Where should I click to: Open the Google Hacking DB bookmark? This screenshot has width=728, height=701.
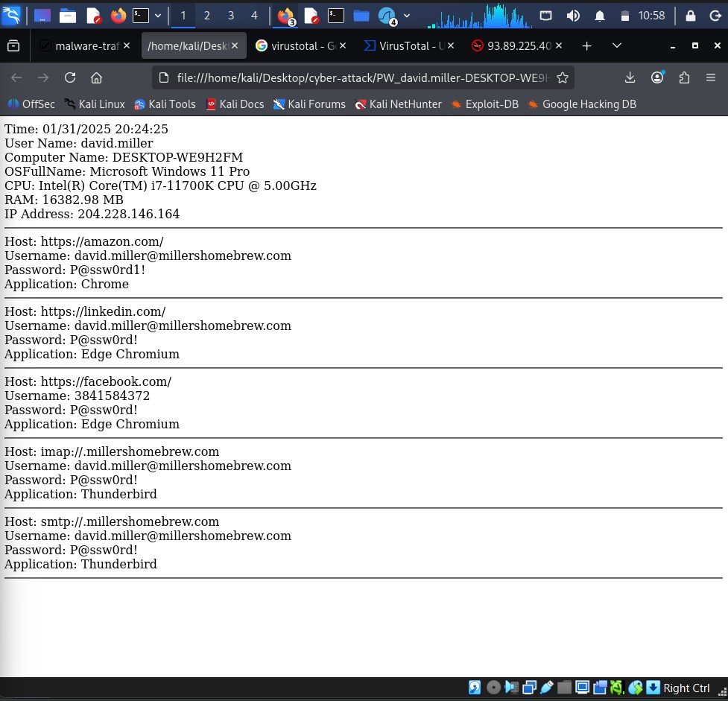tap(582, 104)
